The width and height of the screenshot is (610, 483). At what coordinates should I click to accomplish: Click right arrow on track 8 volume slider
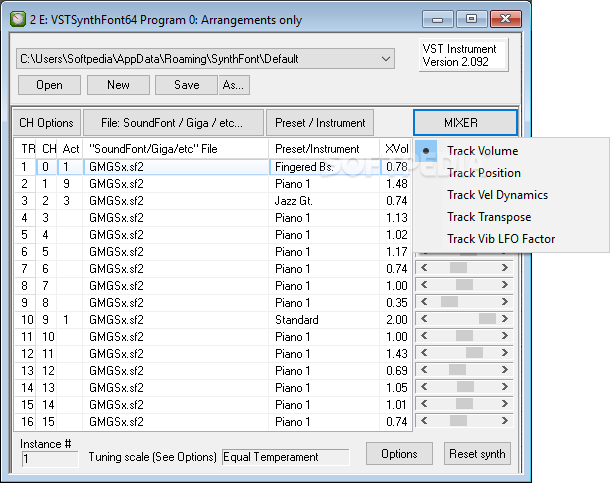point(505,285)
